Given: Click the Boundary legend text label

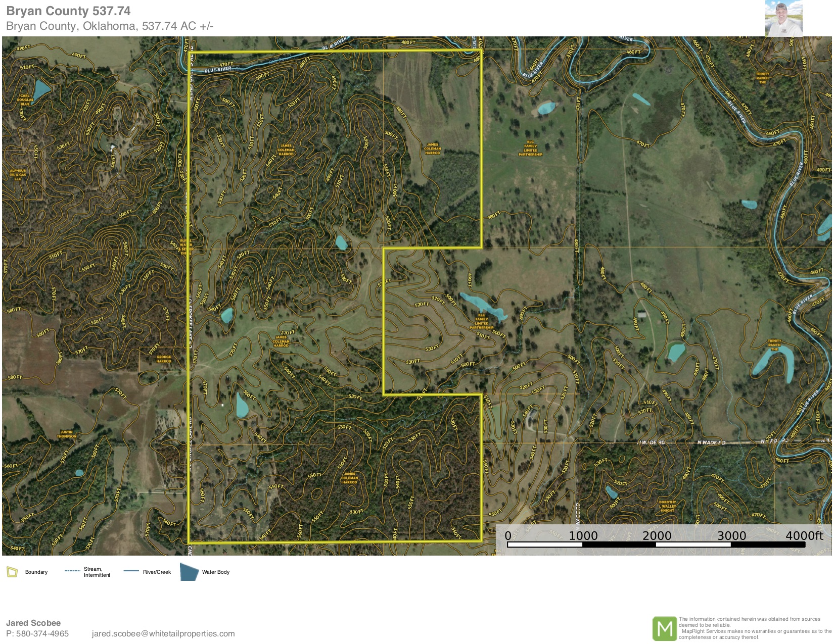Looking at the screenshot, I should [x=36, y=572].
